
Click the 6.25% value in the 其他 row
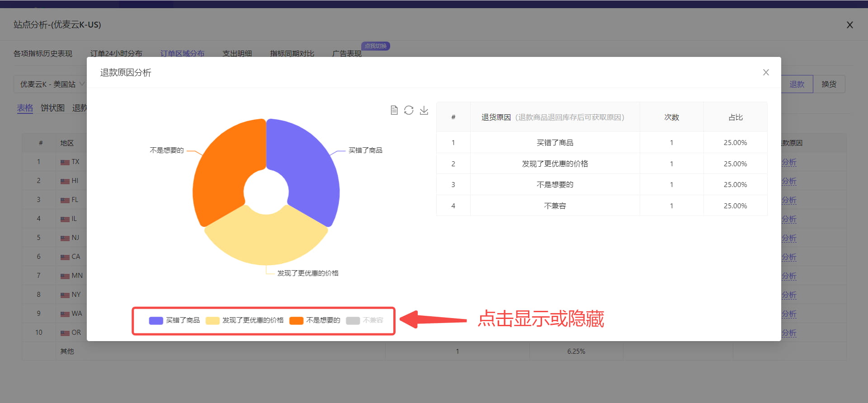click(576, 351)
